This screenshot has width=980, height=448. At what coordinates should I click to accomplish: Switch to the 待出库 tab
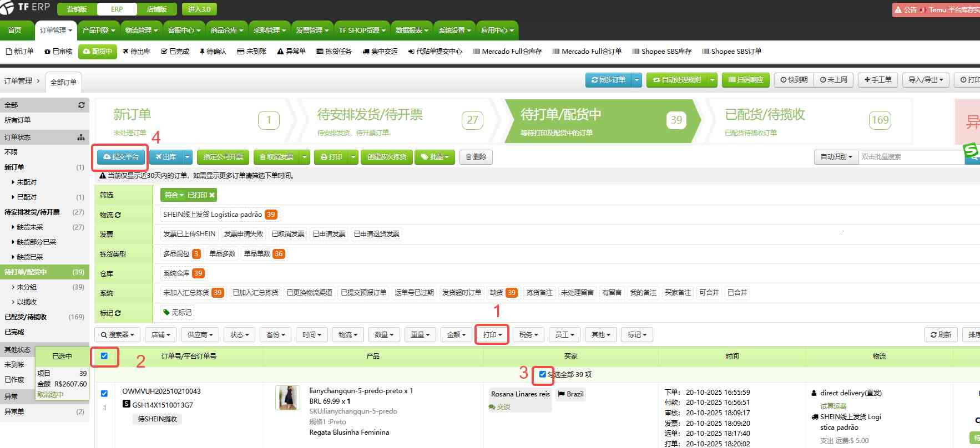pos(137,52)
